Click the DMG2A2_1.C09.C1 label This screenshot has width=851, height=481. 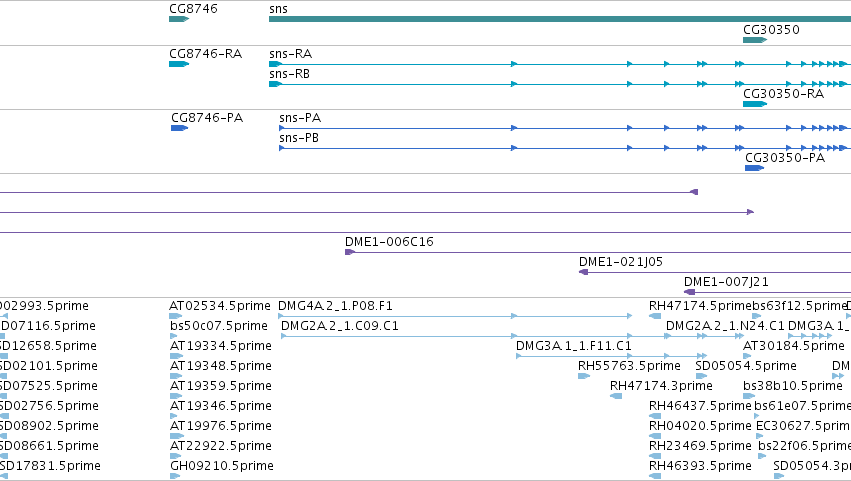point(340,326)
